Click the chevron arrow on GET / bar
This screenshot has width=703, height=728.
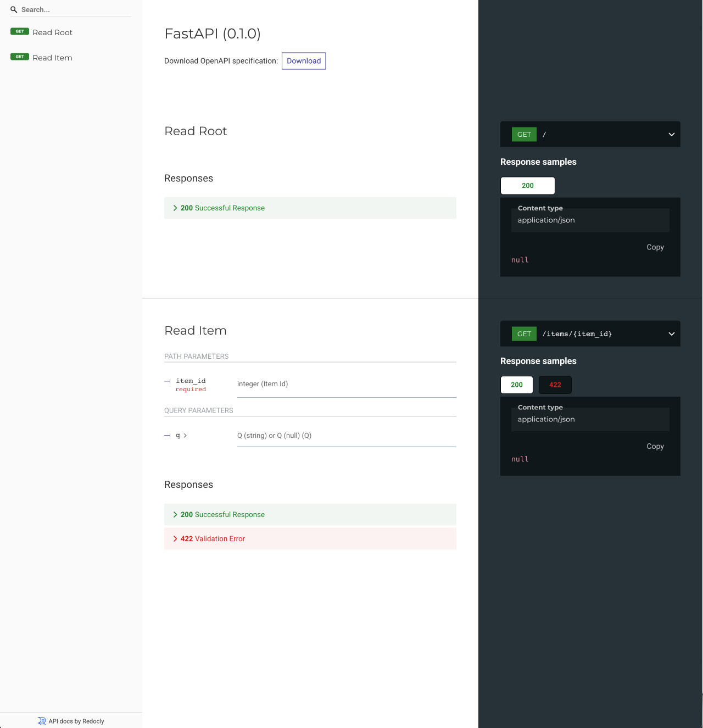[x=671, y=135]
